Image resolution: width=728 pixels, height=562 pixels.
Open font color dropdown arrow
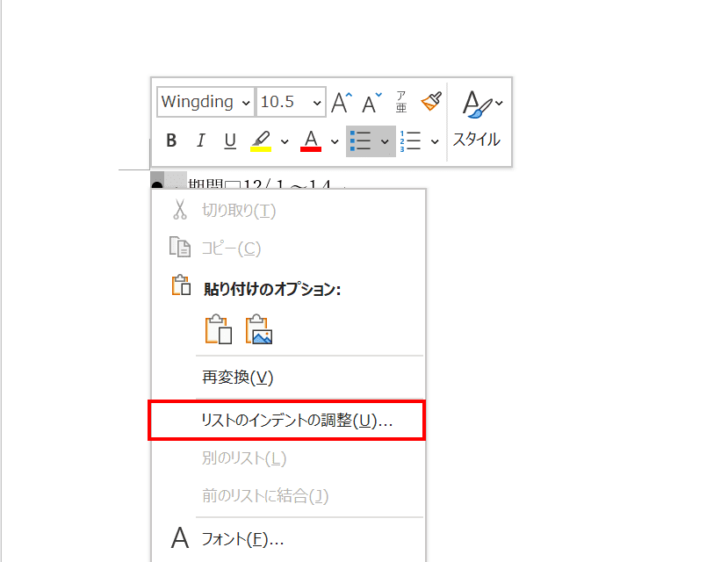[x=335, y=141]
